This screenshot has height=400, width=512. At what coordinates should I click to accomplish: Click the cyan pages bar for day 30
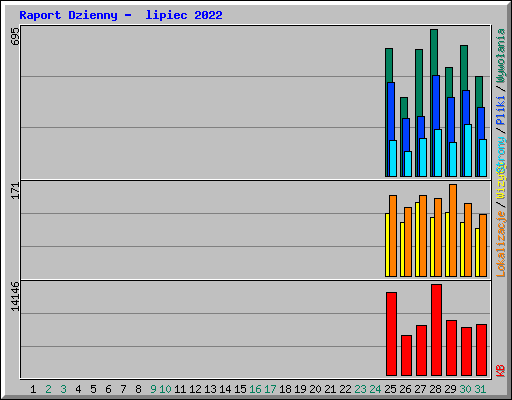coord(468,150)
